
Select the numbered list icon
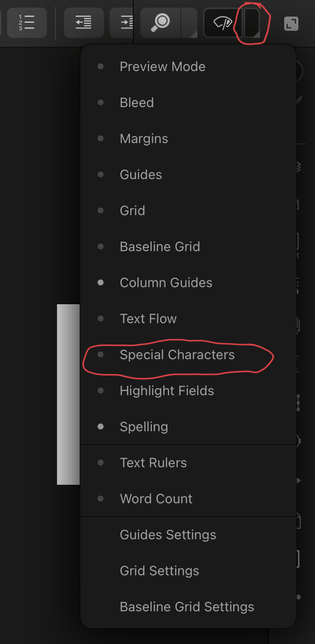(x=27, y=22)
